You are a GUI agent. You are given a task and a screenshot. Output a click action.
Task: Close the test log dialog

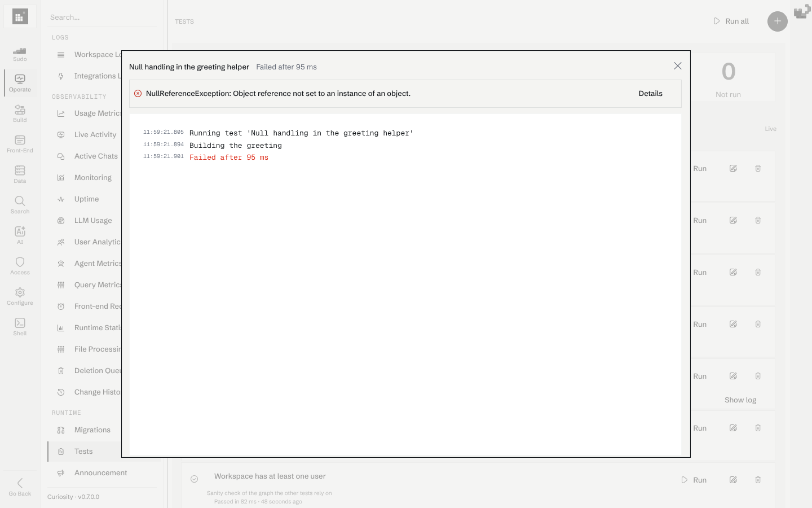pos(678,66)
